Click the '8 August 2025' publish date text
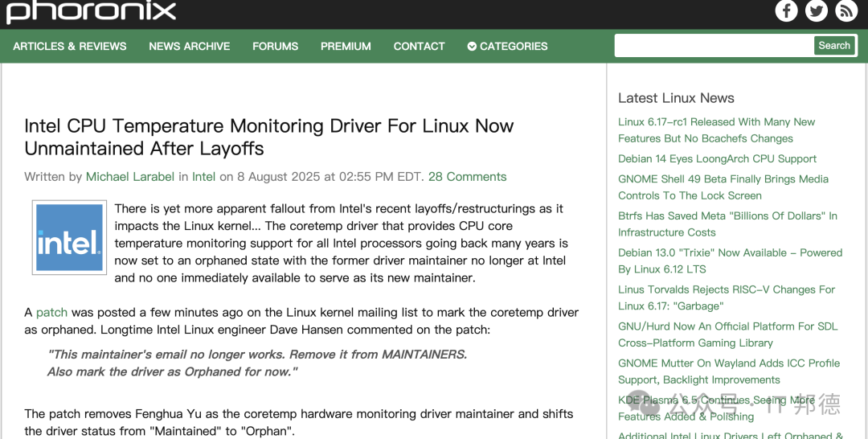This screenshot has width=868, height=439. [278, 177]
